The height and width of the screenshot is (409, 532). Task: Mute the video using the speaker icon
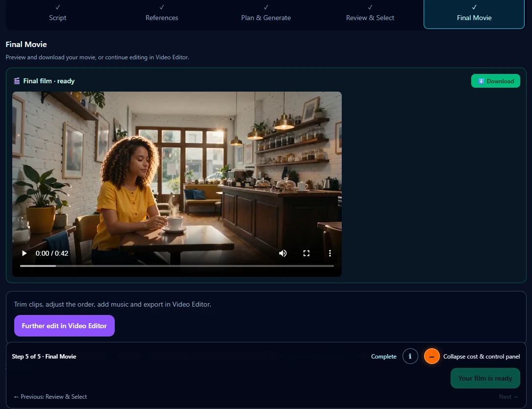(282, 253)
